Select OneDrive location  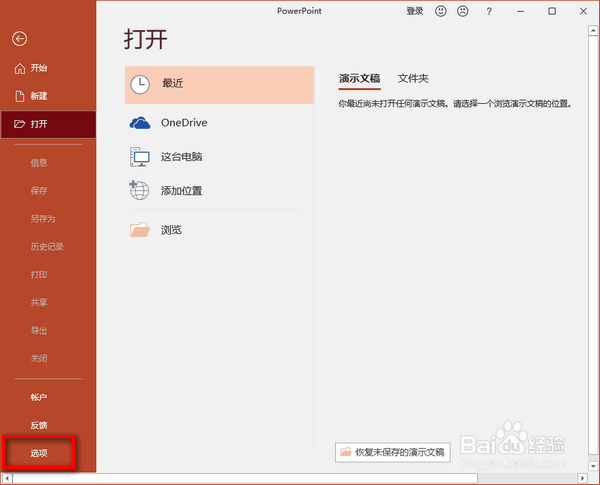(219, 122)
